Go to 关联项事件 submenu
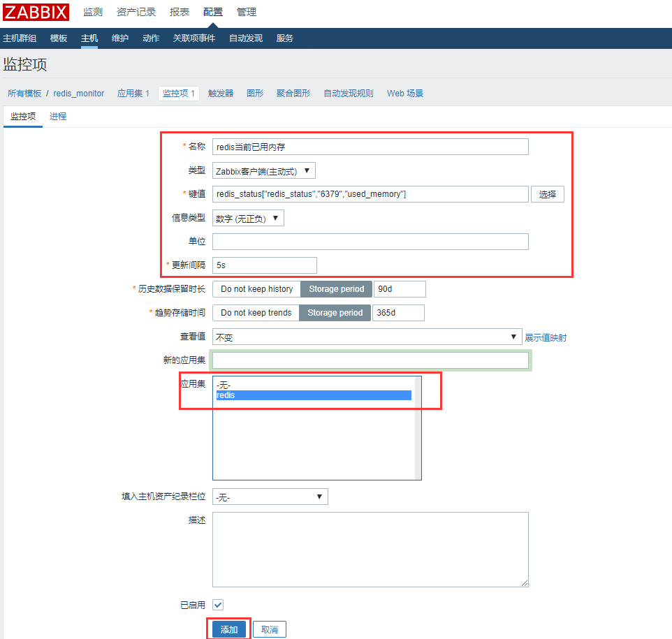 194,38
